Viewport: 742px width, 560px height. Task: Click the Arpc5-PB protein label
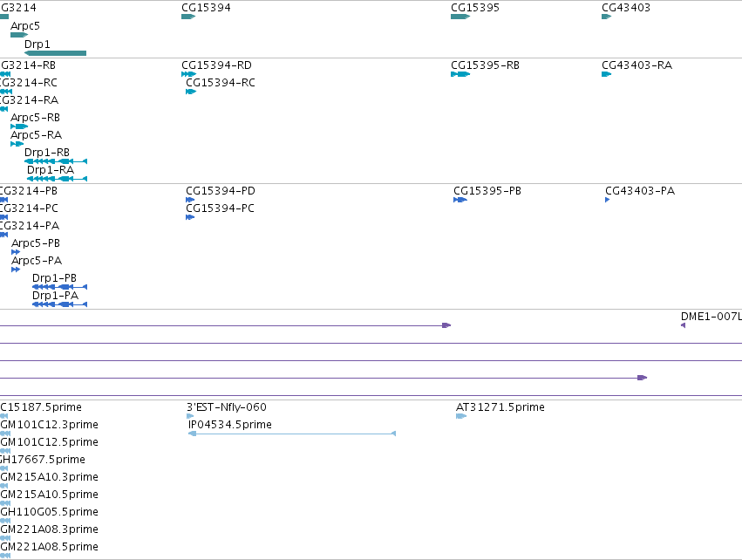coord(36,243)
